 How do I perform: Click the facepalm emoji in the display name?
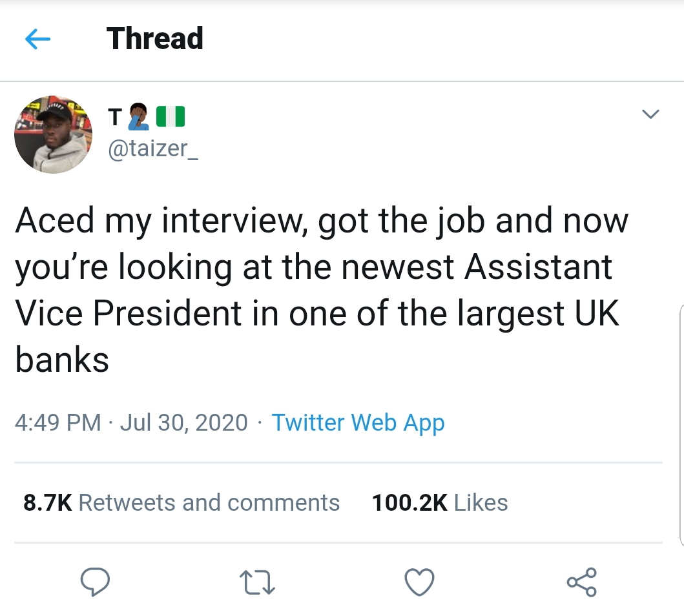139,117
